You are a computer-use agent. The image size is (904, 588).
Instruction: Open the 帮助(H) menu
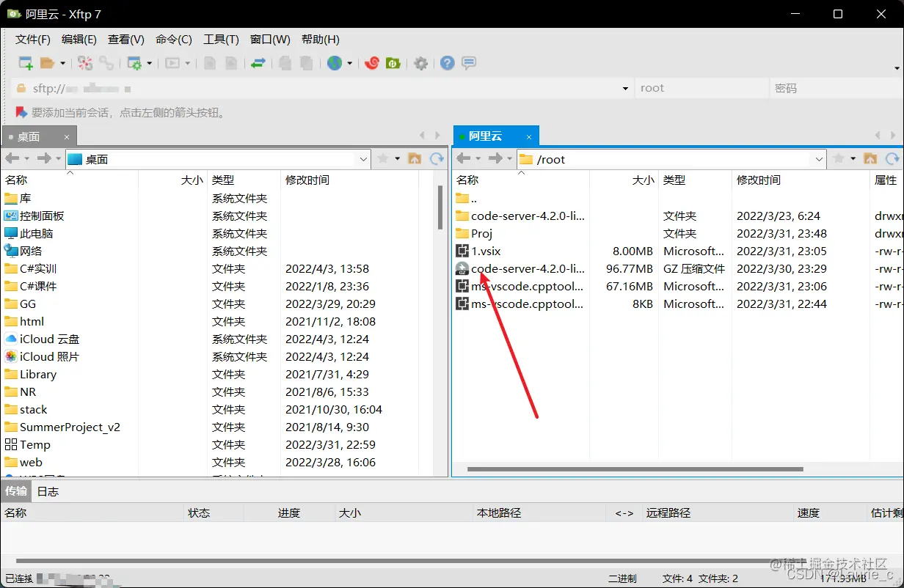(x=321, y=40)
